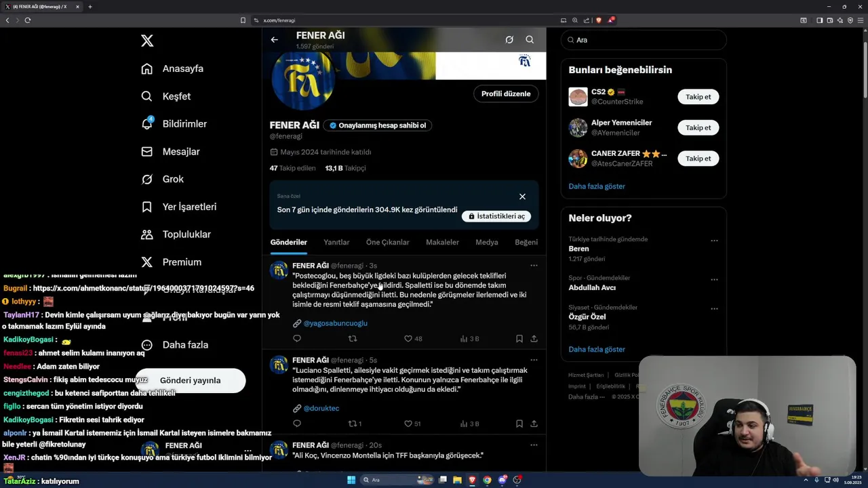
Task: Open Chrome from the taskbar
Action: point(487,480)
